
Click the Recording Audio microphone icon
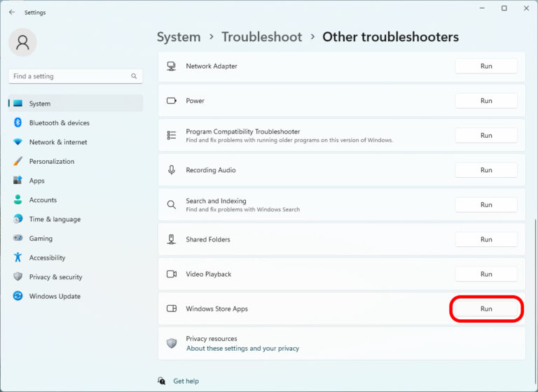point(172,170)
